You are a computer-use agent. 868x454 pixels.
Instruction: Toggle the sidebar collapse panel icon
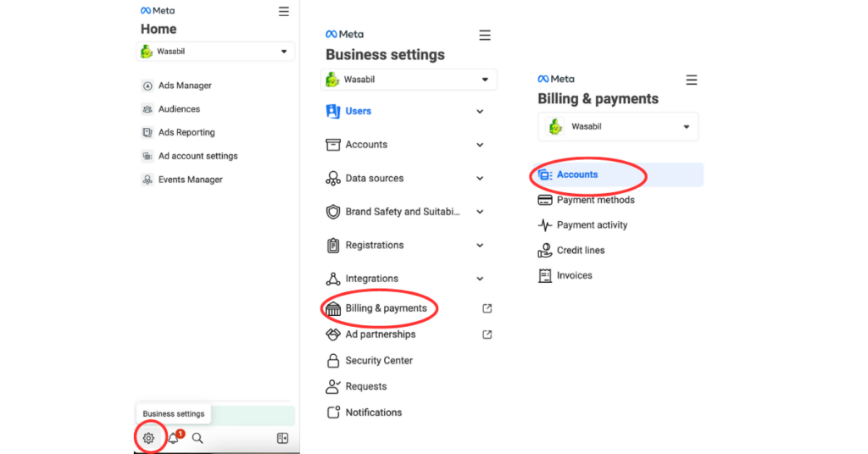282,438
